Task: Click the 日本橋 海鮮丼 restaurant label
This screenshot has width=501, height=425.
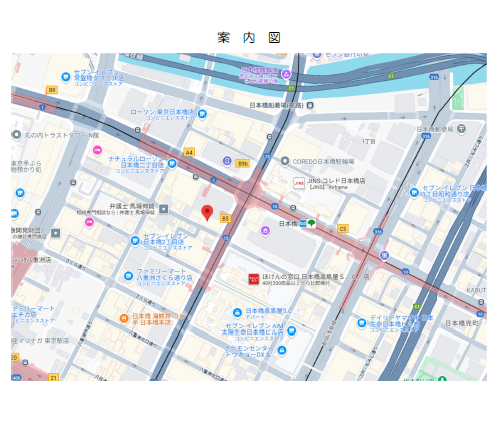Action: point(158,319)
